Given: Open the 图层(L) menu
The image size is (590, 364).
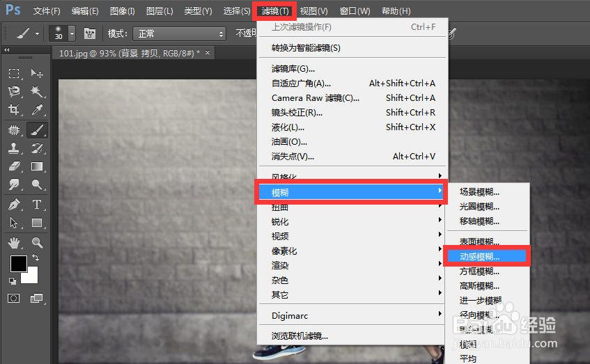Looking at the screenshot, I should click(x=160, y=11).
